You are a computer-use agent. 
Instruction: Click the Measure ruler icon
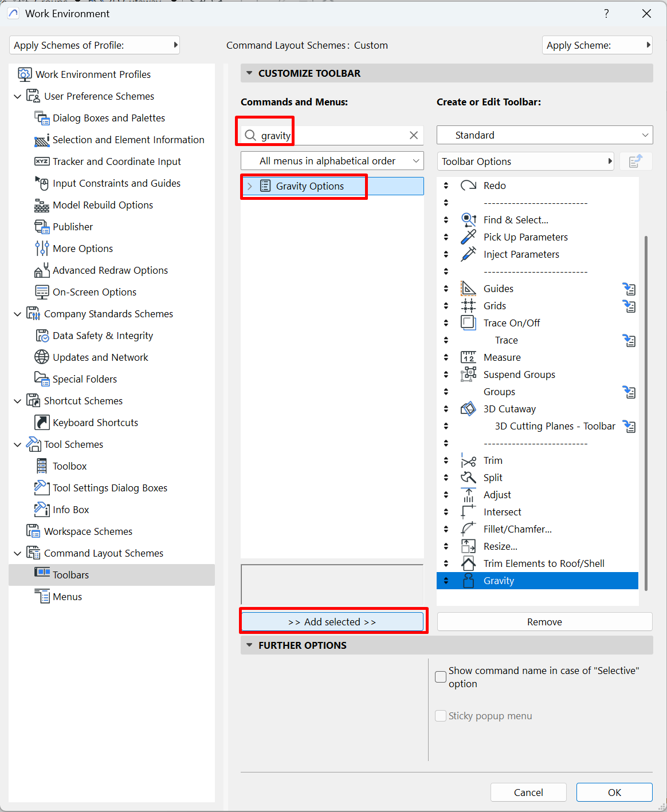[x=468, y=357]
